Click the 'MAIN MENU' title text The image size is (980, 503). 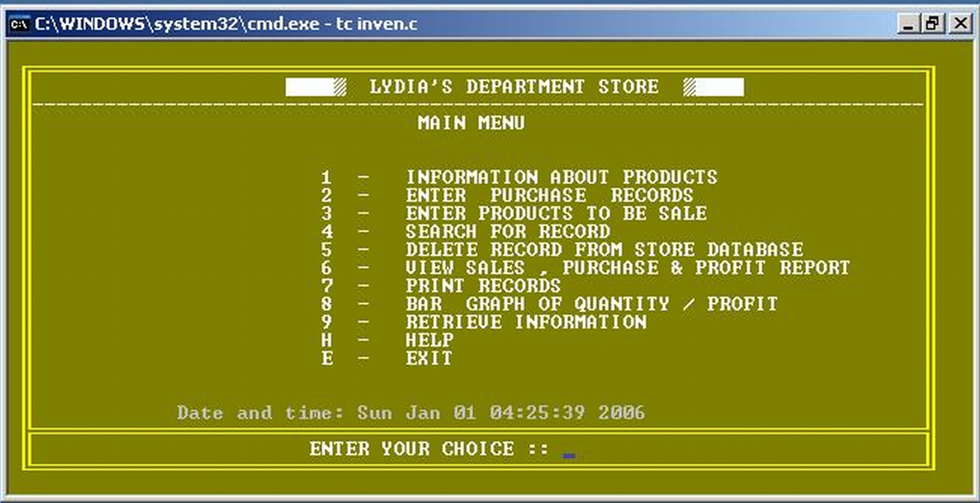click(x=471, y=123)
